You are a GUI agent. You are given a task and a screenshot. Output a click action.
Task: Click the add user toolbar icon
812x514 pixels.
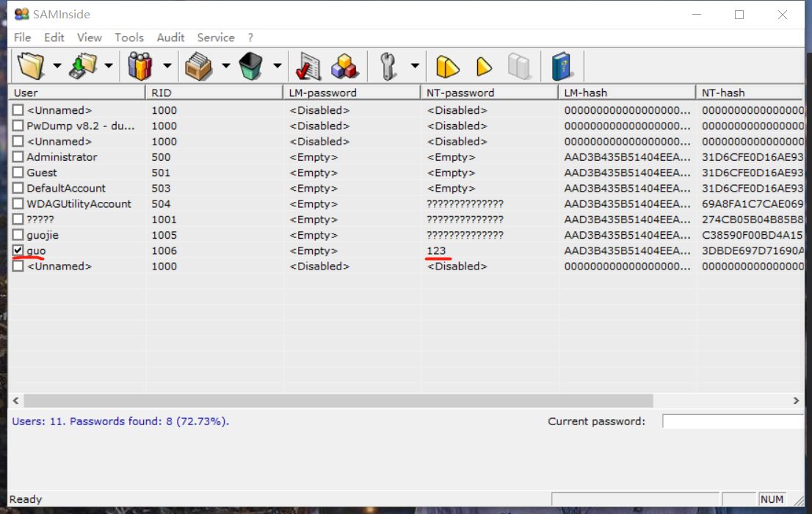pyautogui.click(x=139, y=66)
